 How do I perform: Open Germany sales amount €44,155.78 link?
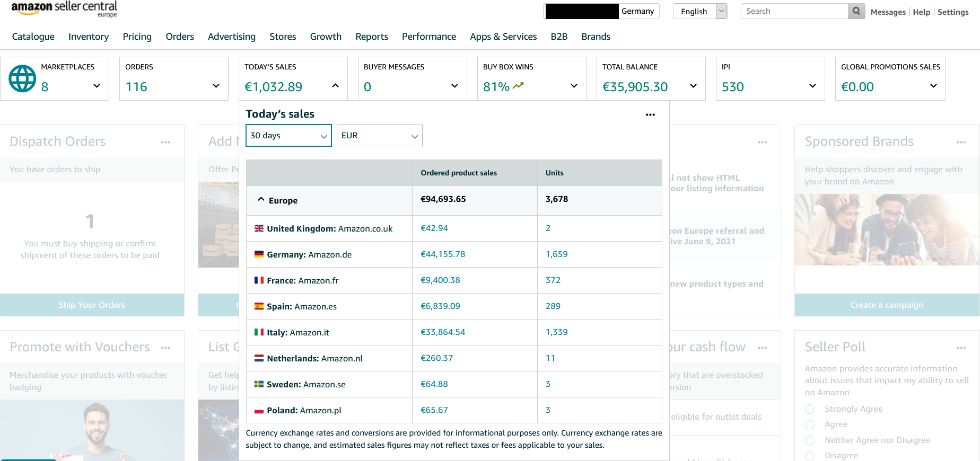[x=443, y=254]
